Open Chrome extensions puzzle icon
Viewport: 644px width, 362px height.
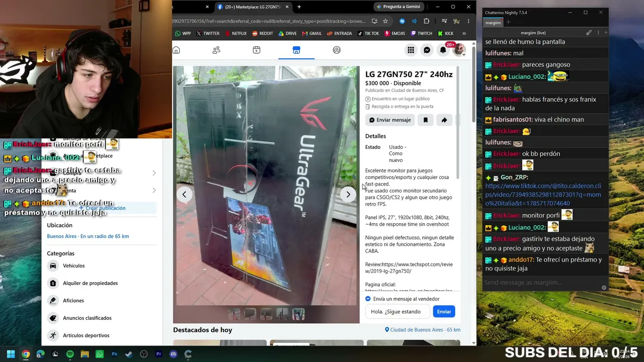coord(427,21)
